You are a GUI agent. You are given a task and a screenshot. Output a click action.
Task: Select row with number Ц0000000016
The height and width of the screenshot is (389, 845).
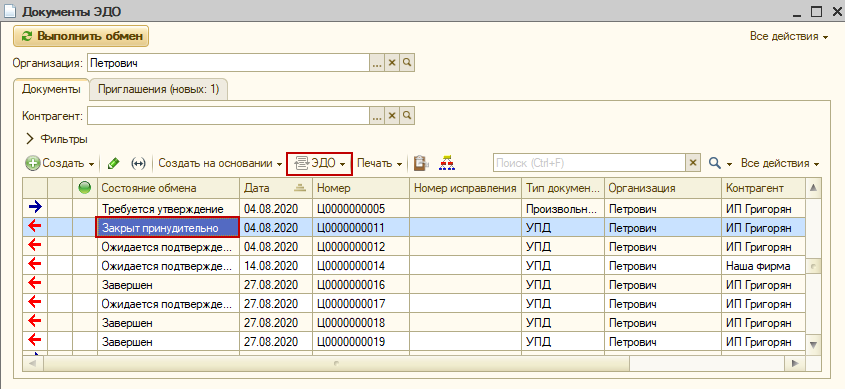click(414, 284)
